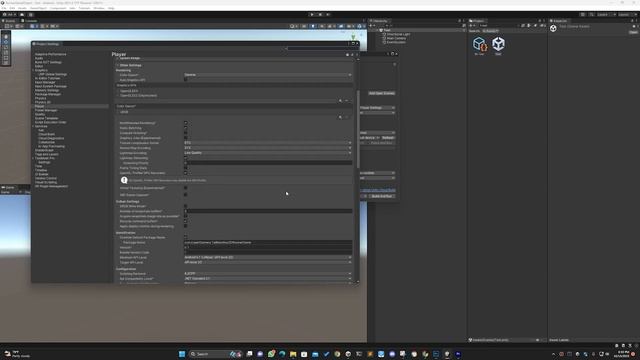Screen dimensions: 640x360
Task: Open Lightmap Encoding dropdown
Action: pos(268,153)
